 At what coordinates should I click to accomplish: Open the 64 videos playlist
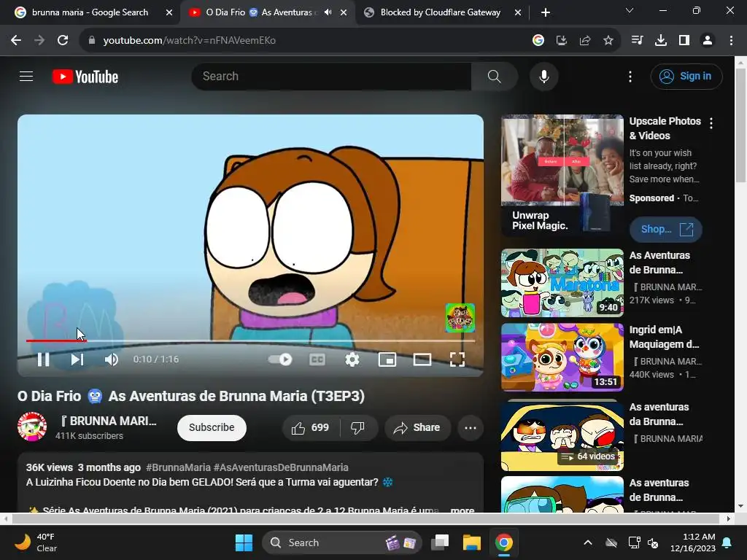[562, 436]
